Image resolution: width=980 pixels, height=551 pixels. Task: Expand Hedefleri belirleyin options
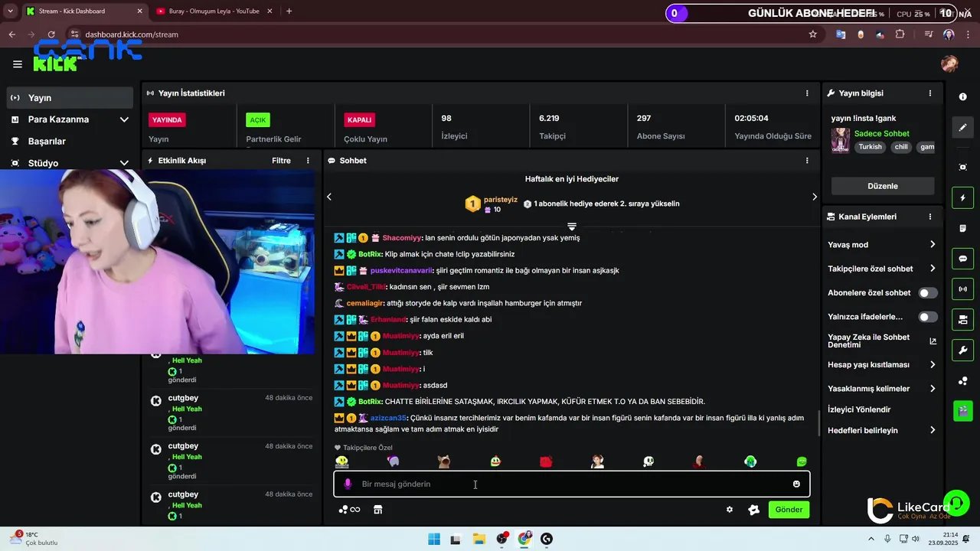pyautogui.click(x=933, y=430)
